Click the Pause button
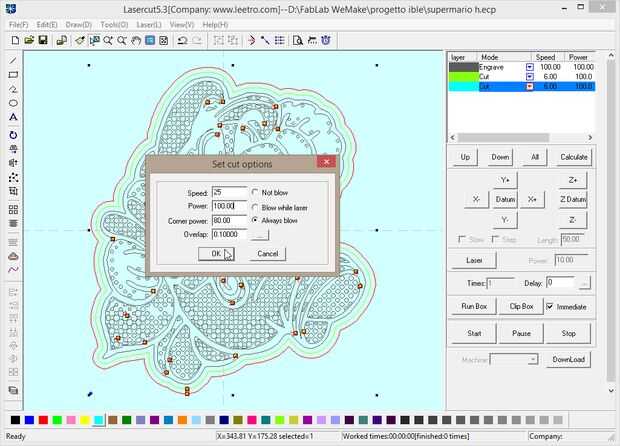Screen dimensions: 620x446 (521, 333)
